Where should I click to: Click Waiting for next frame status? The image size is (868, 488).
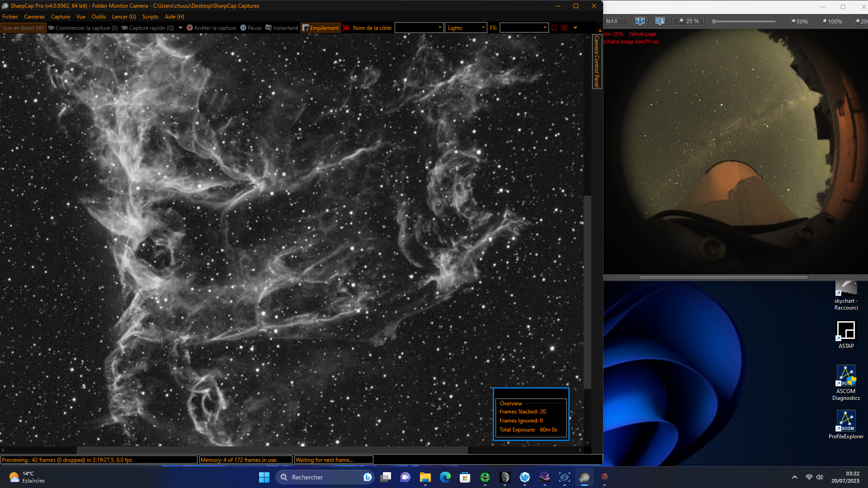click(334, 460)
